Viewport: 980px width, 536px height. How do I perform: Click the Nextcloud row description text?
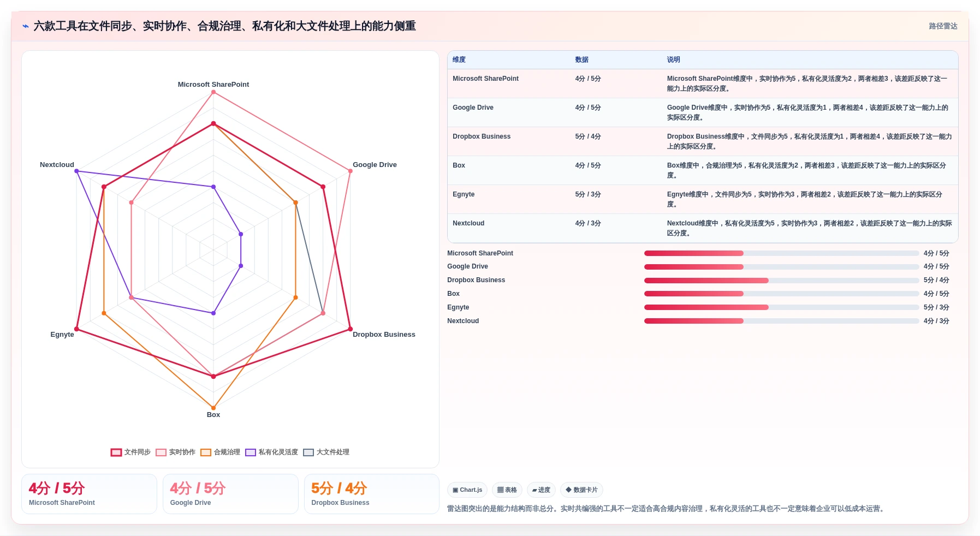point(809,228)
